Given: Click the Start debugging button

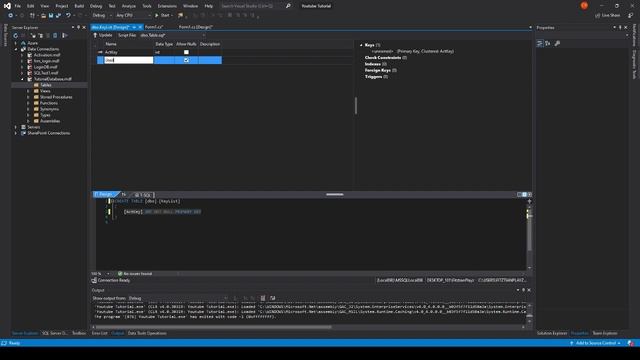Looking at the screenshot, I should (162, 15).
